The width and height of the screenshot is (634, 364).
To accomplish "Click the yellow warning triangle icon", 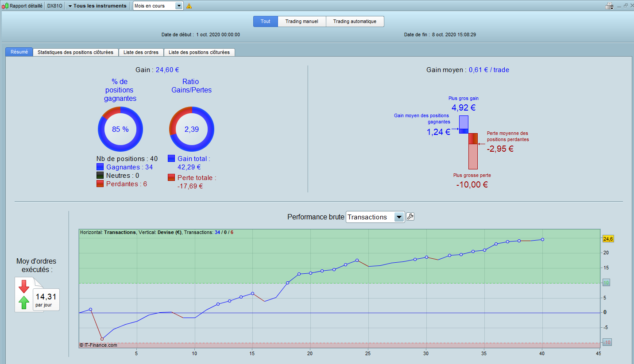I will point(189,6).
